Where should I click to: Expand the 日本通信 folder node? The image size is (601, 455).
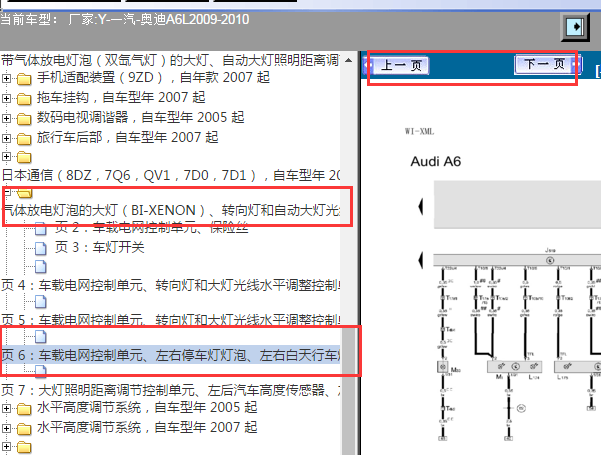point(6,156)
